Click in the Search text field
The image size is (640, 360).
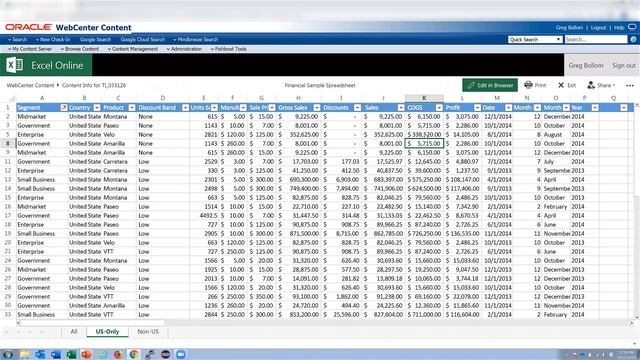click(x=596, y=39)
